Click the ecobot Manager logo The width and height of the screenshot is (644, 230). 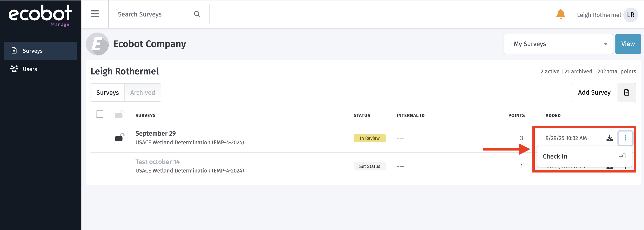(x=40, y=15)
